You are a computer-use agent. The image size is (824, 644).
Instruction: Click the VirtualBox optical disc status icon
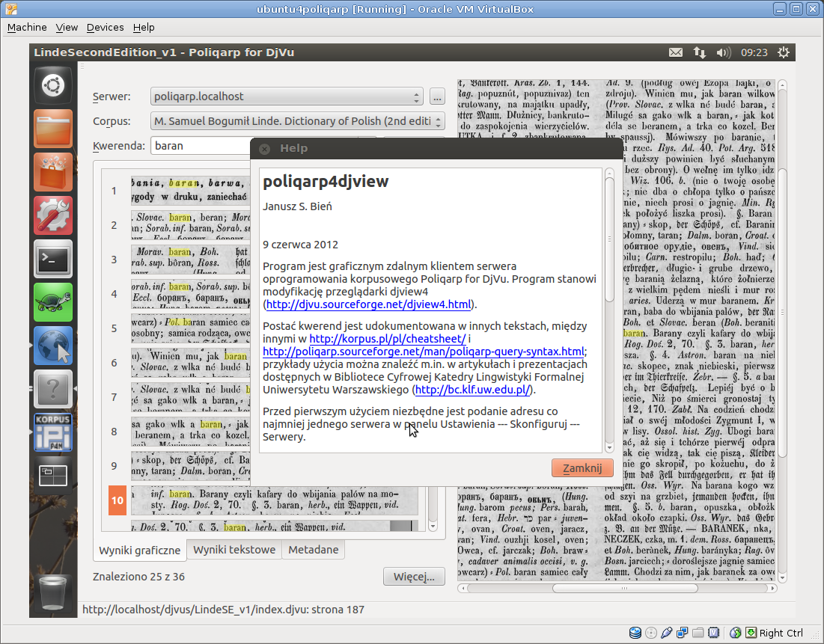(x=650, y=633)
